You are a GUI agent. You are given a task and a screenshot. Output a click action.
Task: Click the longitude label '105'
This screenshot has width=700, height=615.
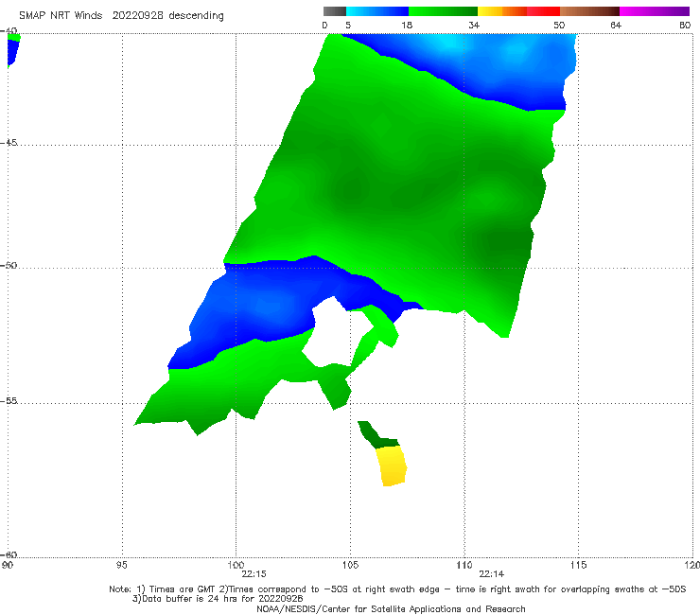coord(350,566)
